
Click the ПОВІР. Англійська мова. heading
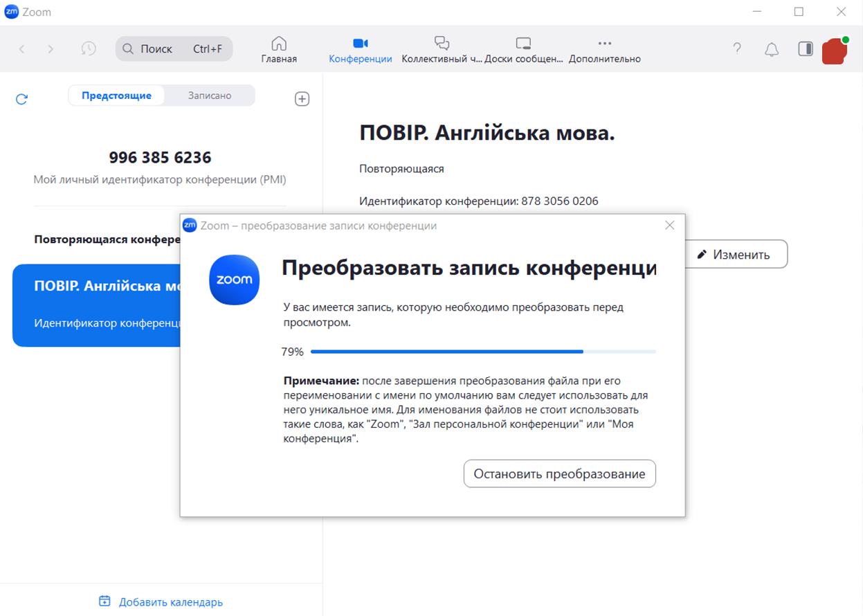point(487,134)
